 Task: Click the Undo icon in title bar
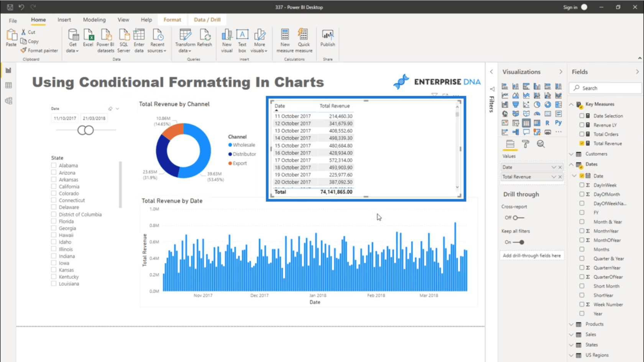pos(21,7)
